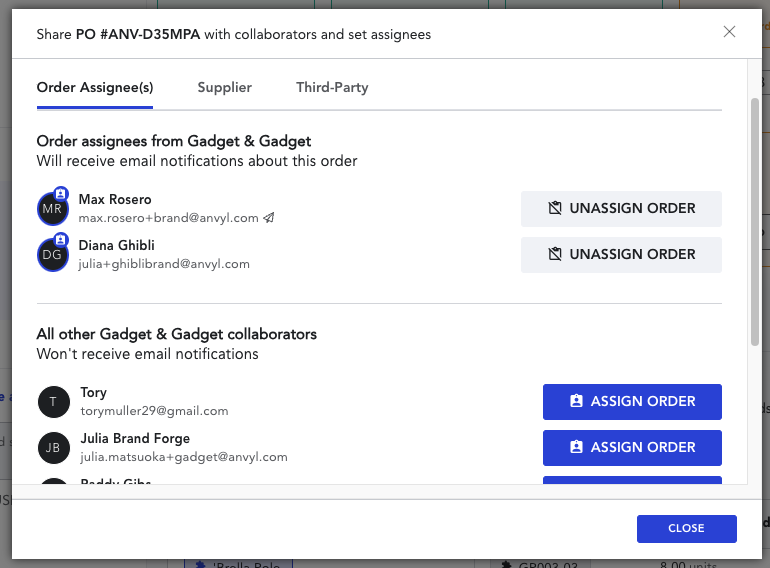
Task: Click email max.rosero+brand@anvyl.com
Action: click(x=168, y=218)
